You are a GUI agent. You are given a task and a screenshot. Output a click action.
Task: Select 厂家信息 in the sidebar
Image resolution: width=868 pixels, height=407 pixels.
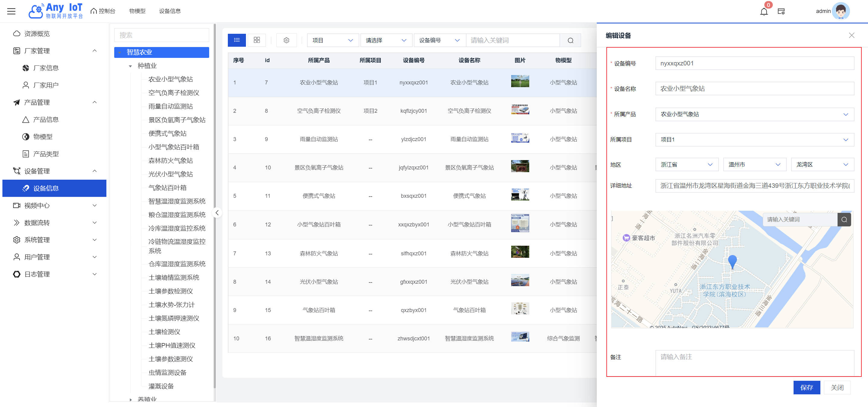(46, 68)
